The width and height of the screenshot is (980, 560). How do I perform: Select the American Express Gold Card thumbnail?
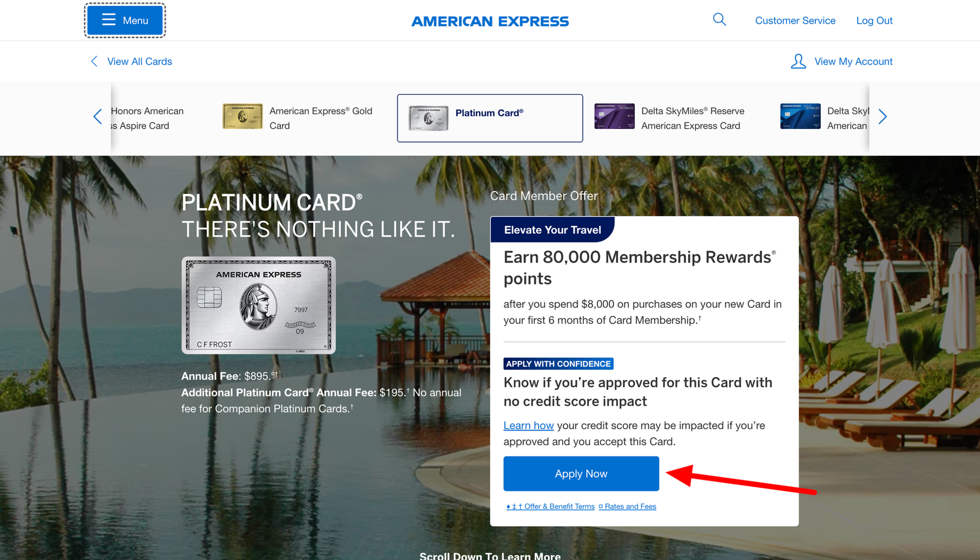pyautogui.click(x=242, y=116)
